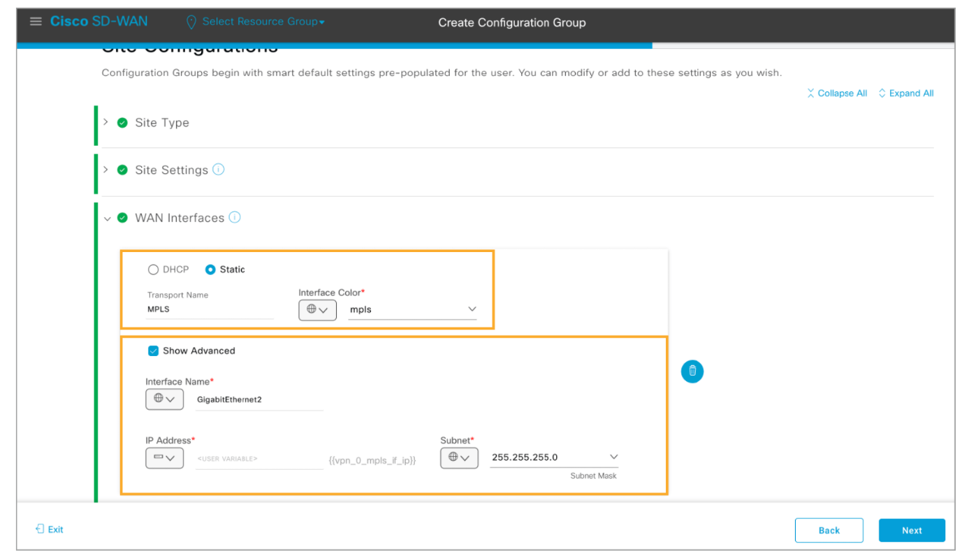This screenshot has height=560, width=962.
Task: Delete the WAN interface with trash icon
Action: [x=692, y=371]
